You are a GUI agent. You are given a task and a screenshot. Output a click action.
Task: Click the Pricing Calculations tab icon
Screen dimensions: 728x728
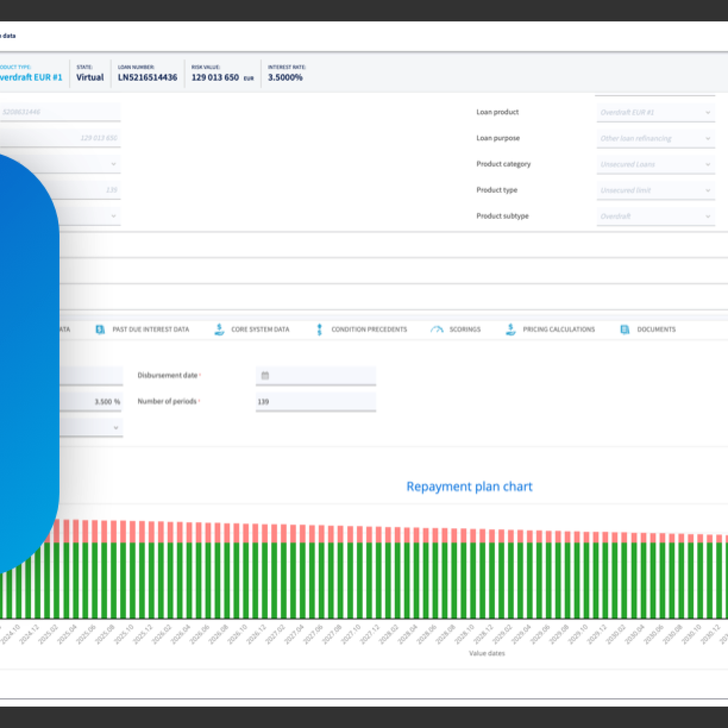[x=510, y=329]
